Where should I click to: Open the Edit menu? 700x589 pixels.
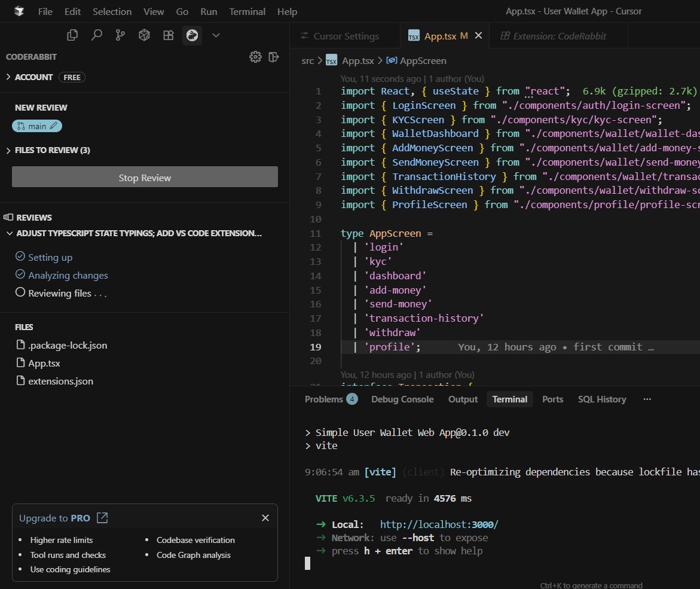pyautogui.click(x=72, y=11)
